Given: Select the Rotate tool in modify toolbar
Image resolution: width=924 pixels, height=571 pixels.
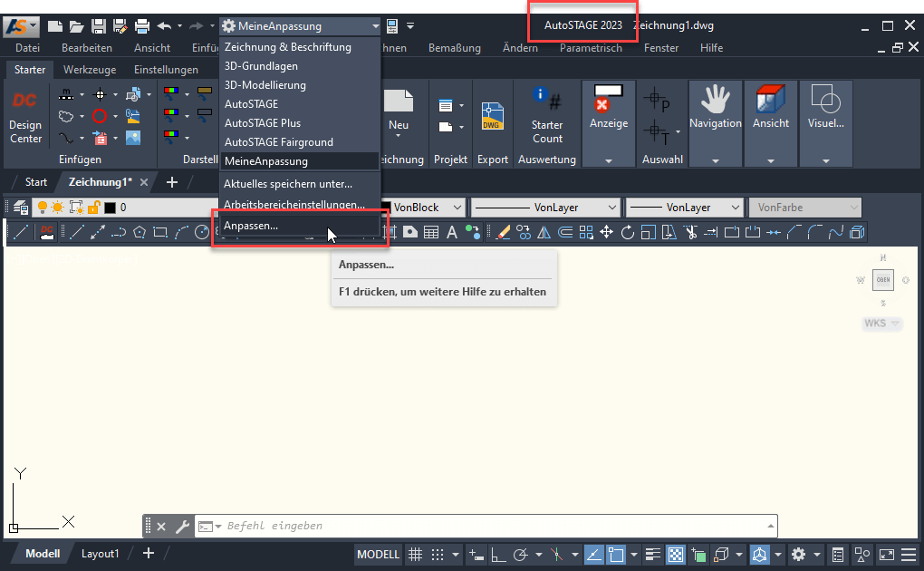Looking at the screenshot, I should tap(628, 232).
